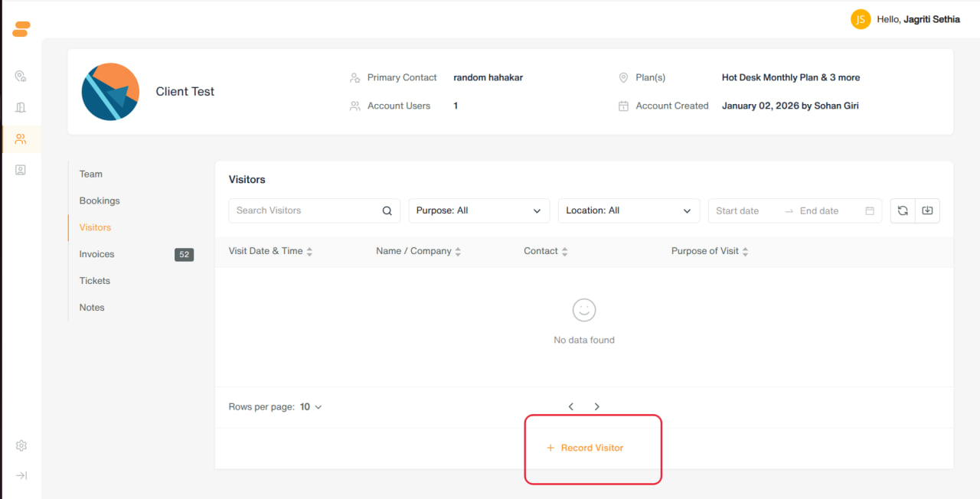Open the contact card icon in sidebar
This screenshot has height=499, width=980.
tap(21, 170)
